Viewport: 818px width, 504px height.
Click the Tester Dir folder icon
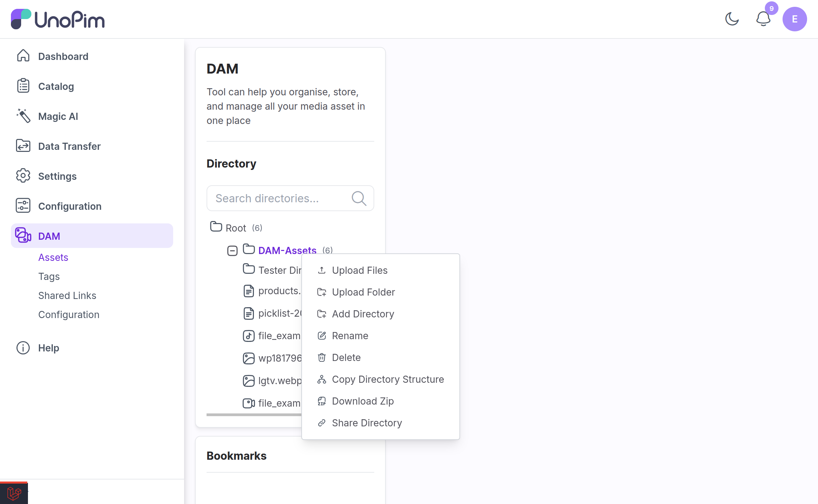tap(249, 269)
